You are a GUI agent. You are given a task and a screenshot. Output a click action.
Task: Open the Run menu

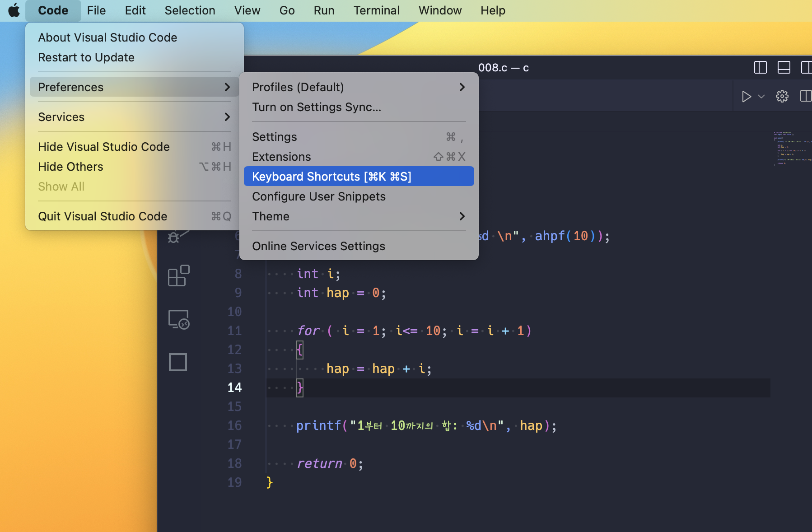point(324,10)
